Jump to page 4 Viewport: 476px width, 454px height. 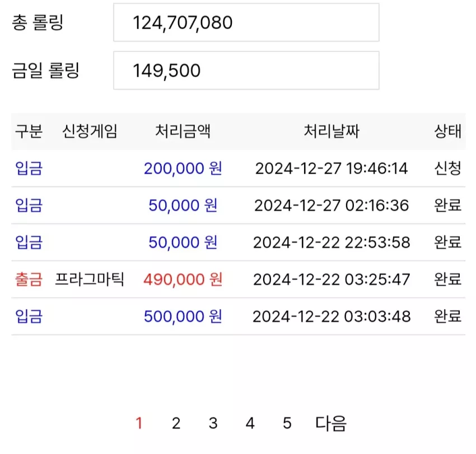[x=250, y=423]
